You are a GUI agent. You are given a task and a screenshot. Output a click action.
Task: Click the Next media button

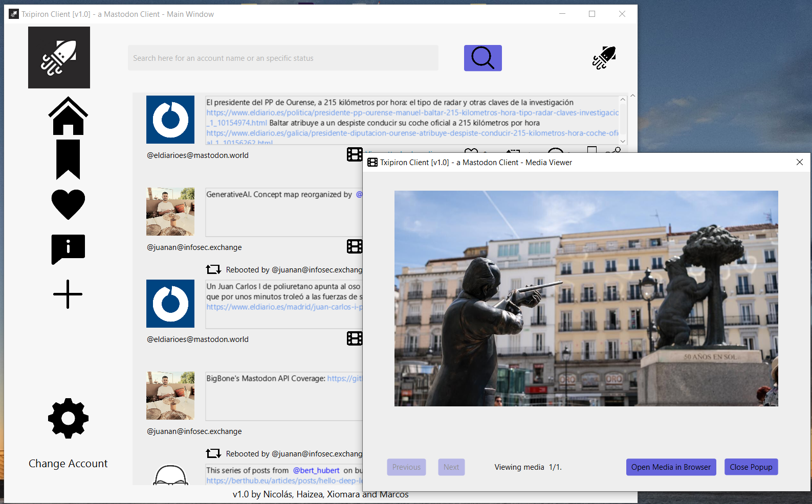pyautogui.click(x=451, y=467)
